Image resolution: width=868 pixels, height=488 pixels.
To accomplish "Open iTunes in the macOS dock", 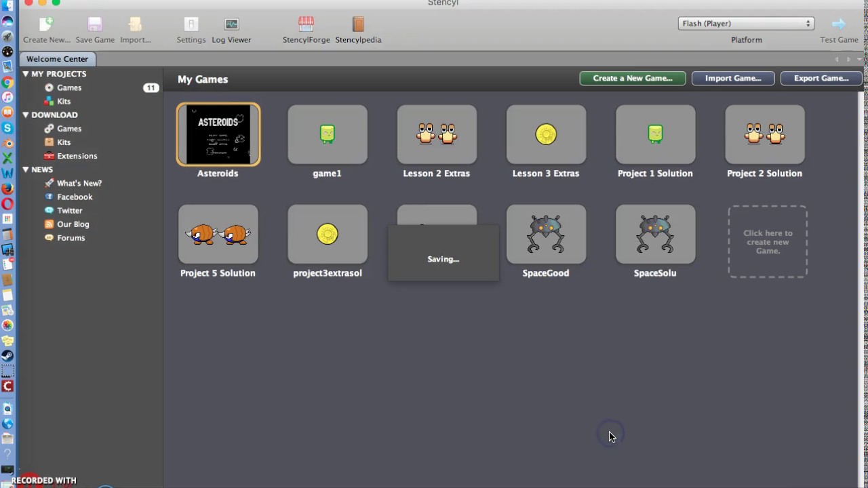I will coord(7,97).
